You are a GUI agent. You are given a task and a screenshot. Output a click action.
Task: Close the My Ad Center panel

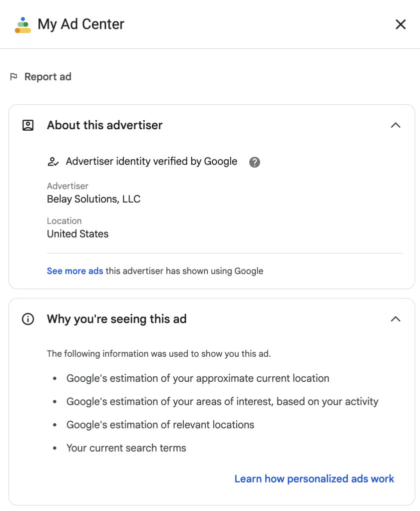coord(401,24)
